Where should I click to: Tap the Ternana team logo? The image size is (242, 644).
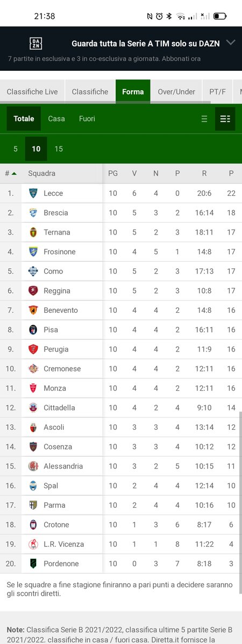[x=33, y=232]
